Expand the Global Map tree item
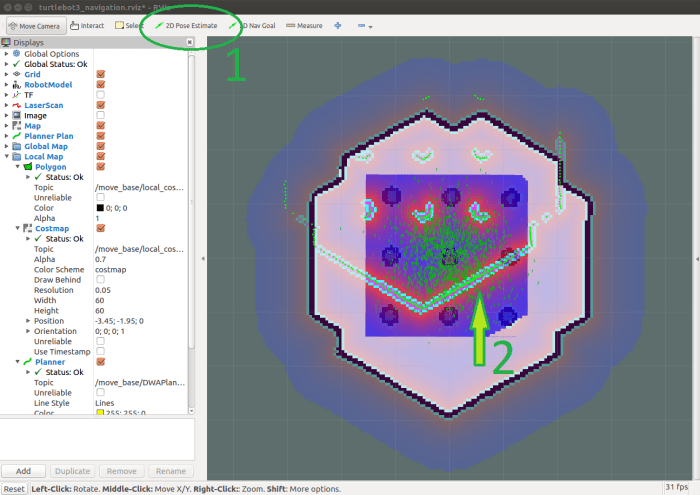 6,146
